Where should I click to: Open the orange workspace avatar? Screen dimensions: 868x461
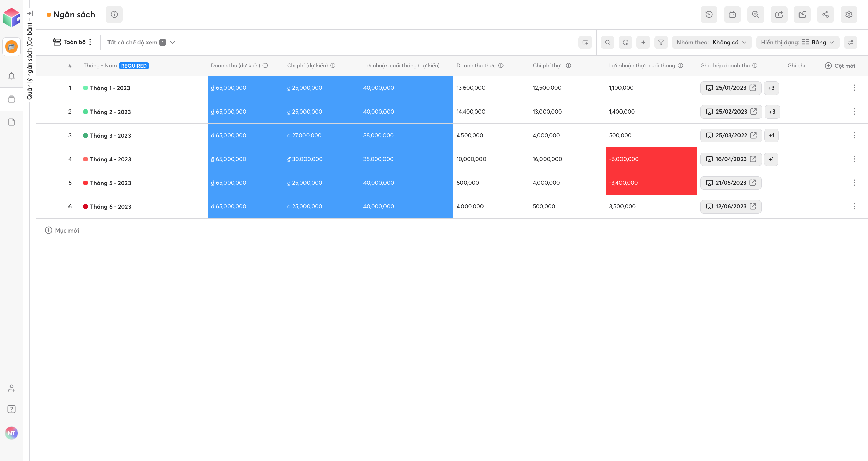point(12,46)
